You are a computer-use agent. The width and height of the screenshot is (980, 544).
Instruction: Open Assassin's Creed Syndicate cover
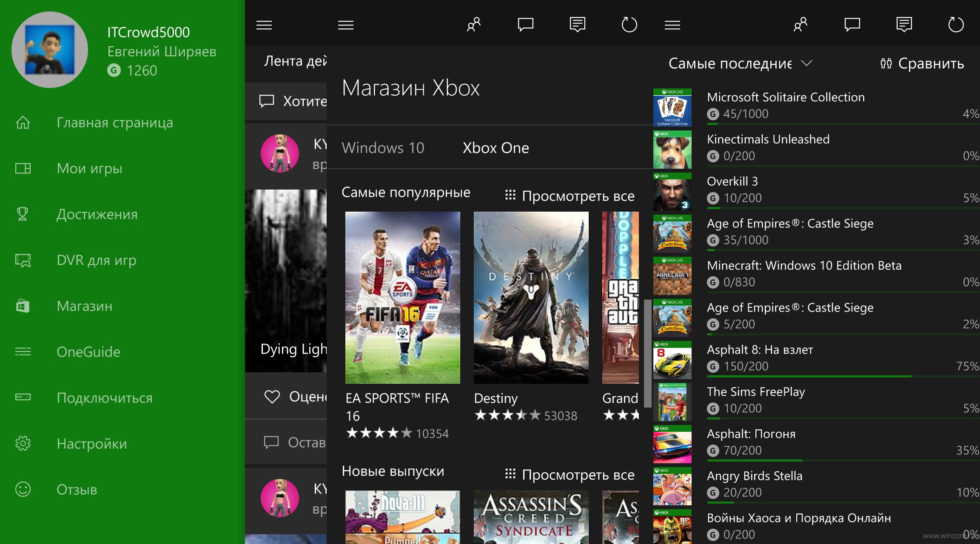tap(531, 517)
